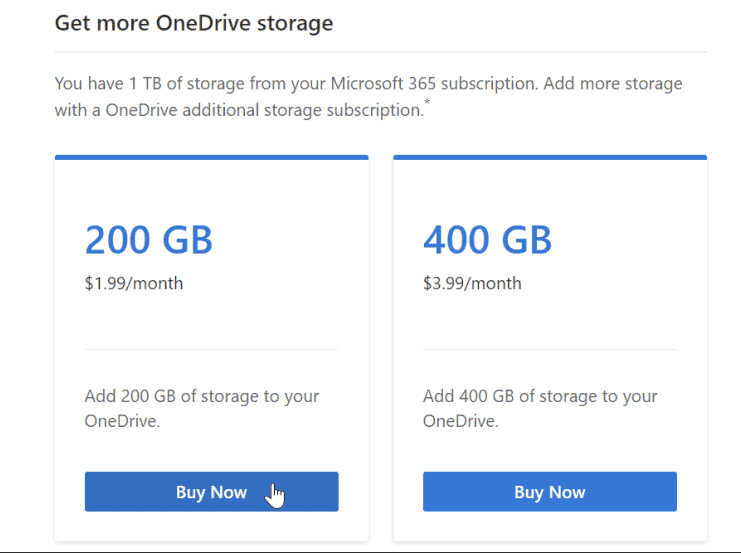This screenshot has height=553, width=741.
Task: Click the "Add 400 GB of storage" description
Action: point(540,396)
